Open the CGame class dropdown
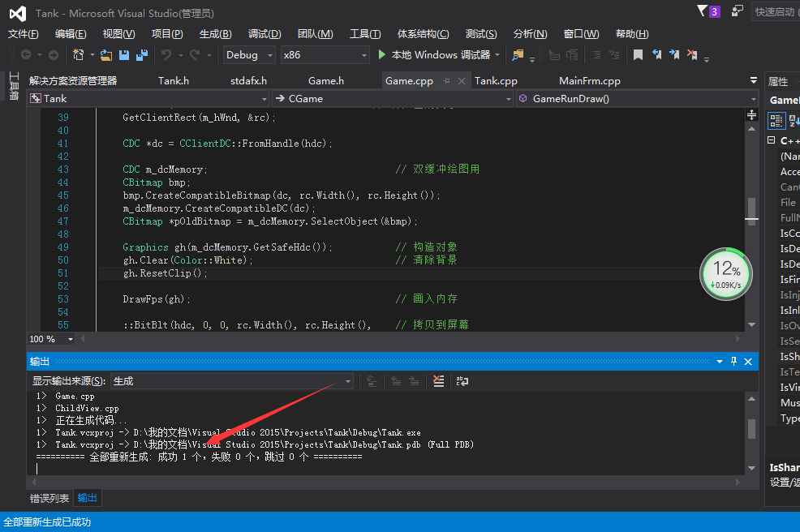The width and height of the screenshot is (800, 532). pyautogui.click(x=393, y=98)
